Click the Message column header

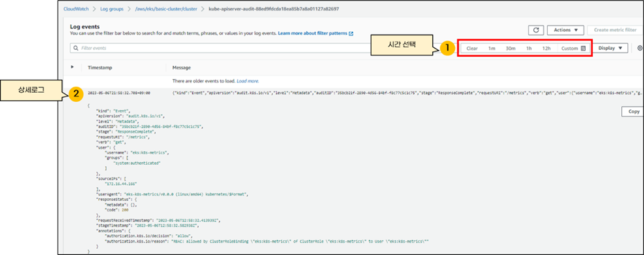click(x=181, y=67)
